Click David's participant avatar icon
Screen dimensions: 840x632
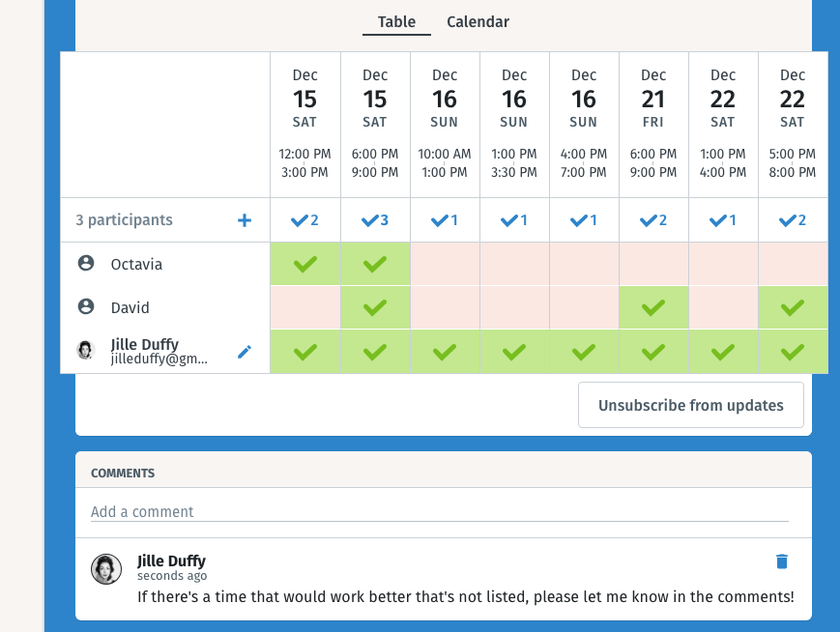tap(86, 306)
